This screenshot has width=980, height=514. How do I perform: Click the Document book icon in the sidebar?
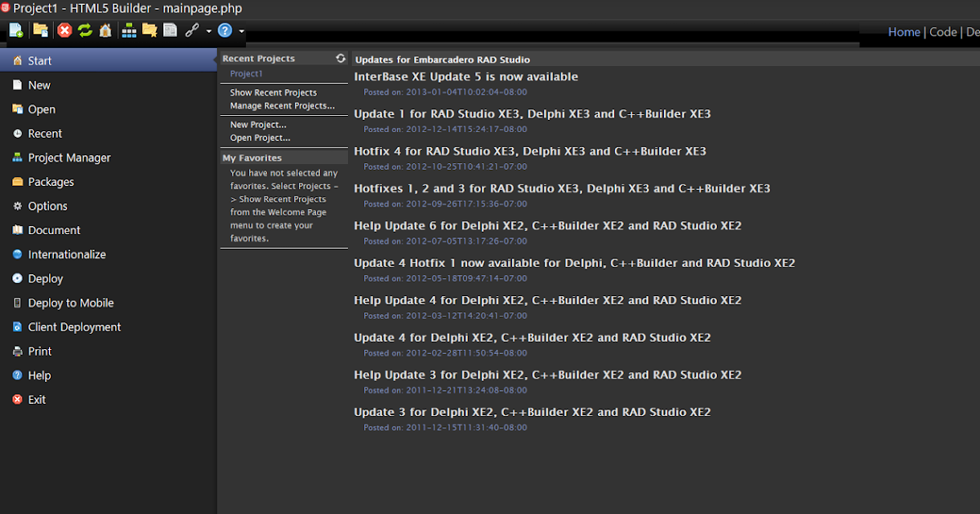17,230
